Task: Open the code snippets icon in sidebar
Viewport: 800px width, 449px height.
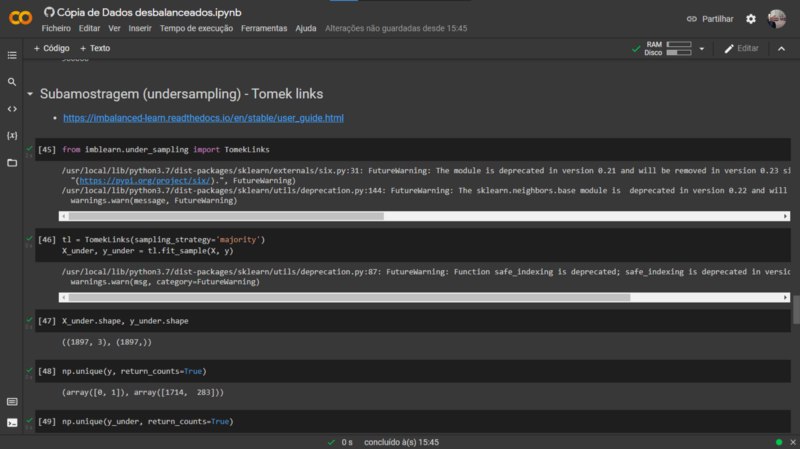Action: click(12, 109)
